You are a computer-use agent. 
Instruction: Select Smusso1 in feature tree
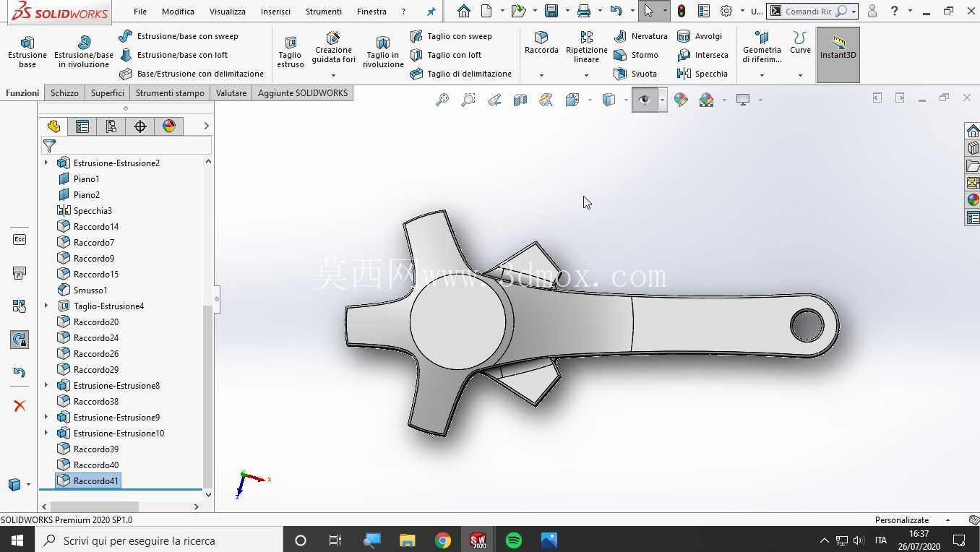pos(90,290)
